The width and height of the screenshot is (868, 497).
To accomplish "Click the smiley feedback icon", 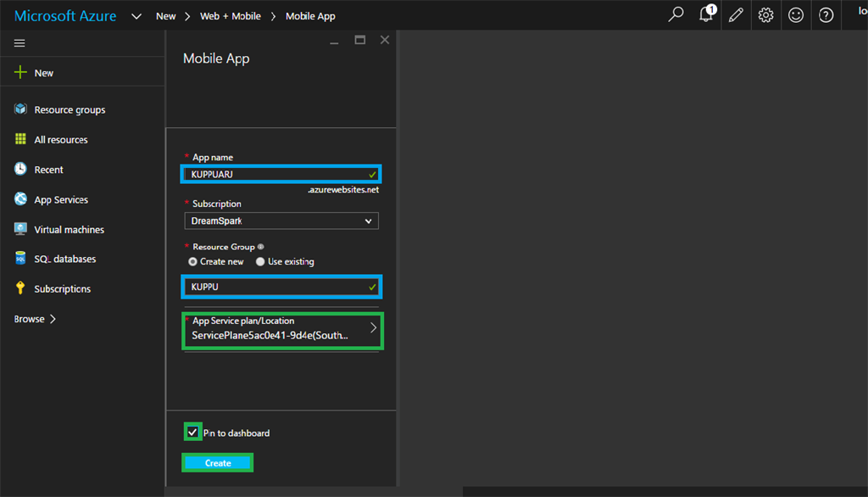I will coord(795,15).
